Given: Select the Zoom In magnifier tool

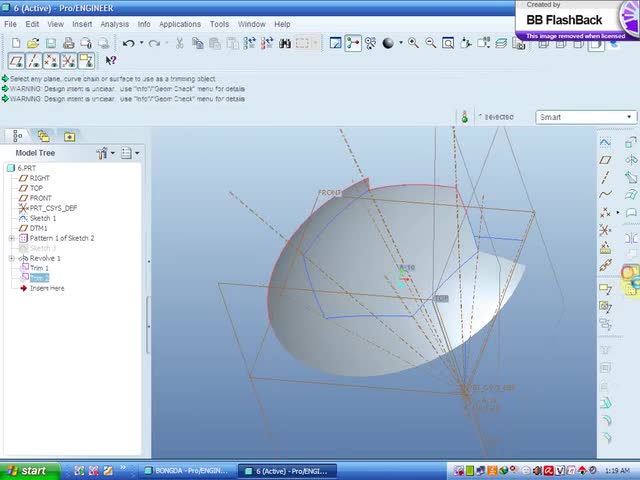Looking at the screenshot, I should pyautogui.click(x=413, y=43).
